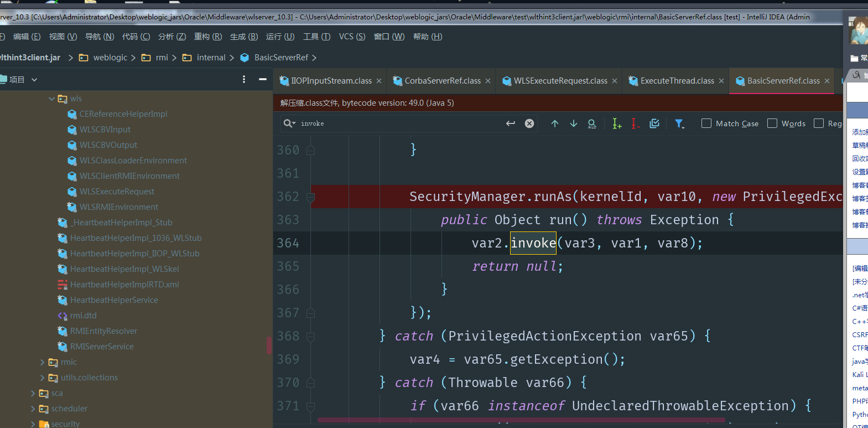The width and height of the screenshot is (868, 428).
Task: Enable the Match Case checkbox
Action: pyautogui.click(x=706, y=123)
